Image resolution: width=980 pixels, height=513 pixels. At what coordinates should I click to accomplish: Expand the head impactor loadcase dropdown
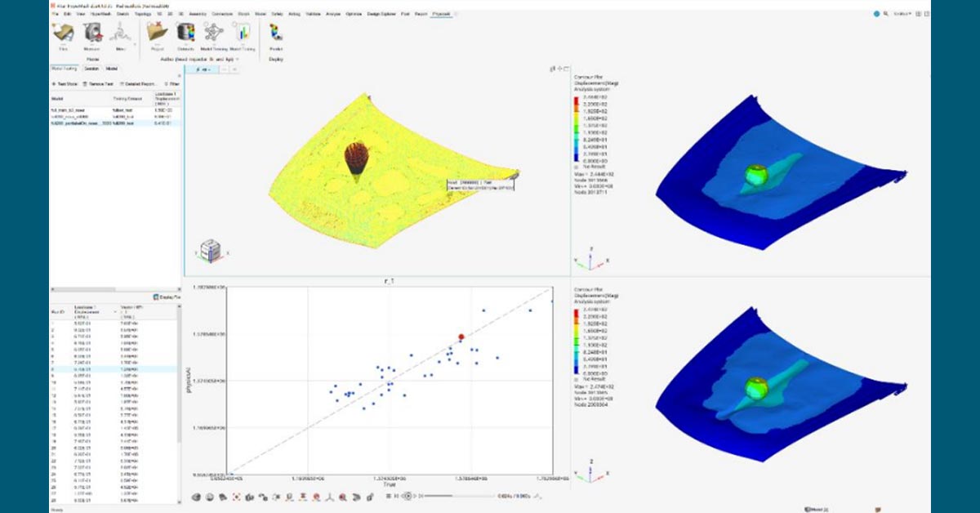click(x=238, y=58)
